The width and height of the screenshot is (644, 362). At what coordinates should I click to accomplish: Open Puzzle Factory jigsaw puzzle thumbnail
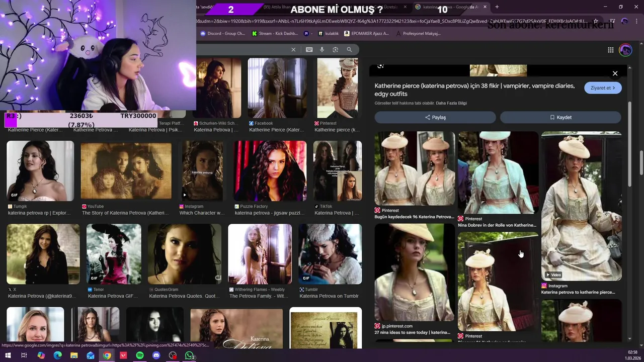[x=270, y=171]
